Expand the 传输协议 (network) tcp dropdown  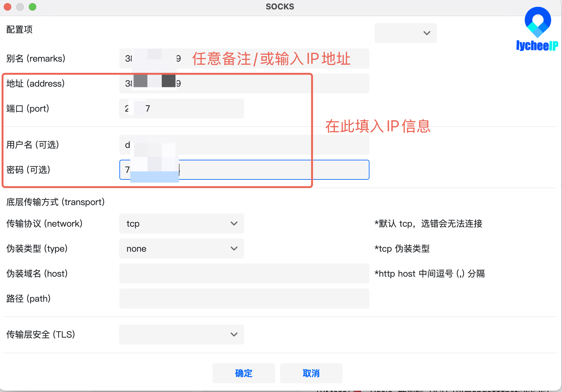[x=181, y=224]
